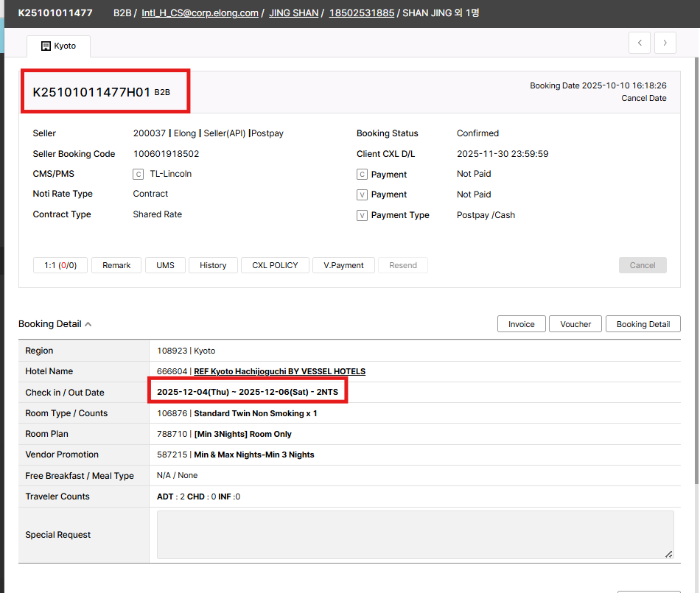The image size is (700, 593).
Task: Open REF Kyoto Hachijoguchi hotel link
Action: pos(279,371)
